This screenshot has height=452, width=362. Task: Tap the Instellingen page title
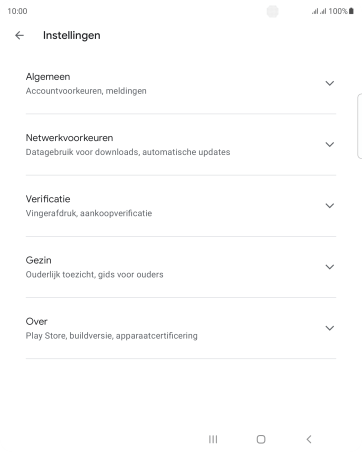pyautogui.click(x=72, y=35)
